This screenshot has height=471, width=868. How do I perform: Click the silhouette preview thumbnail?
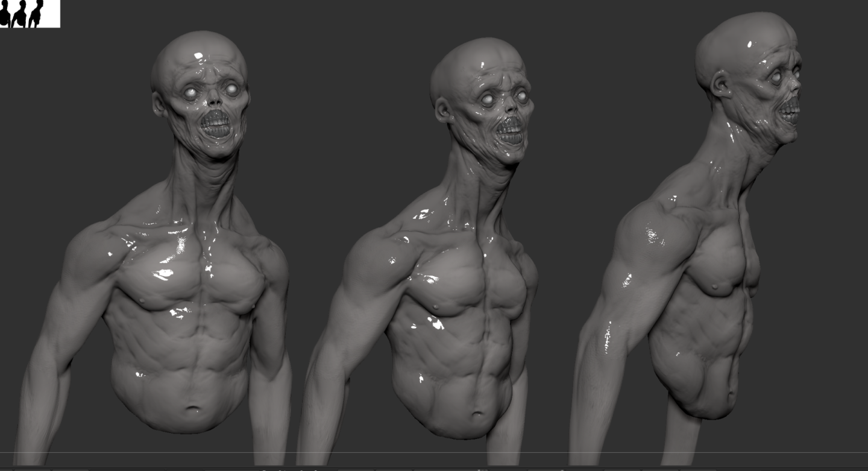pyautogui.click(x=30, y=13)
